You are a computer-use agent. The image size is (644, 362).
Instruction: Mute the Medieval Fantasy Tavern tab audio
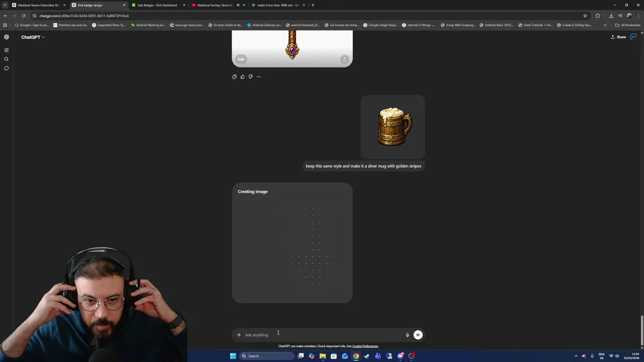238,5
